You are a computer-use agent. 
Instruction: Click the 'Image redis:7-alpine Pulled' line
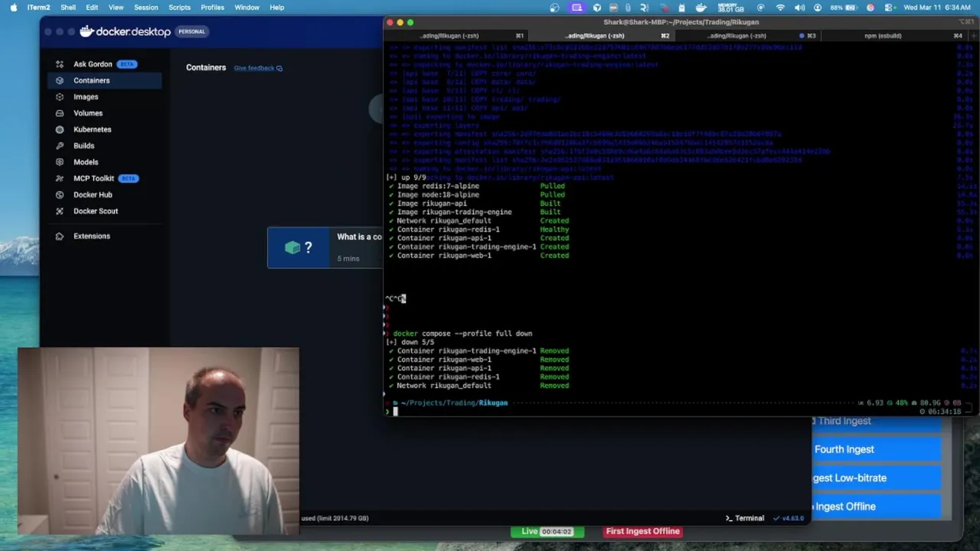pos(479,186)
